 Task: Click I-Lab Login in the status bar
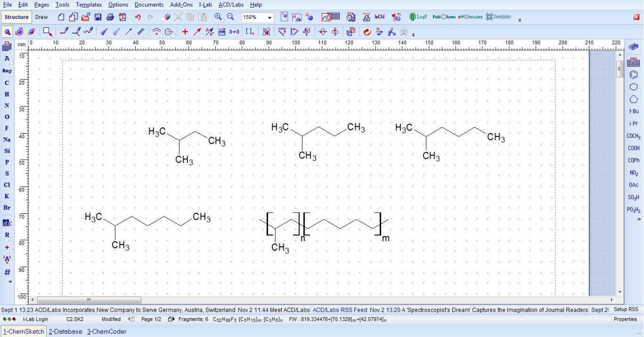coord(36,319)
